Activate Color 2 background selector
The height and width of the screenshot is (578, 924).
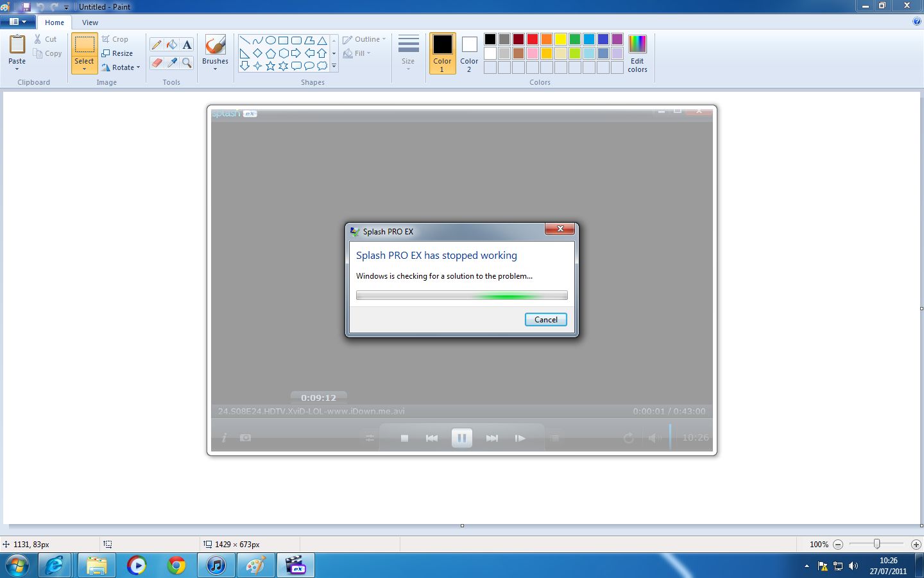click(x=469, y=53)
